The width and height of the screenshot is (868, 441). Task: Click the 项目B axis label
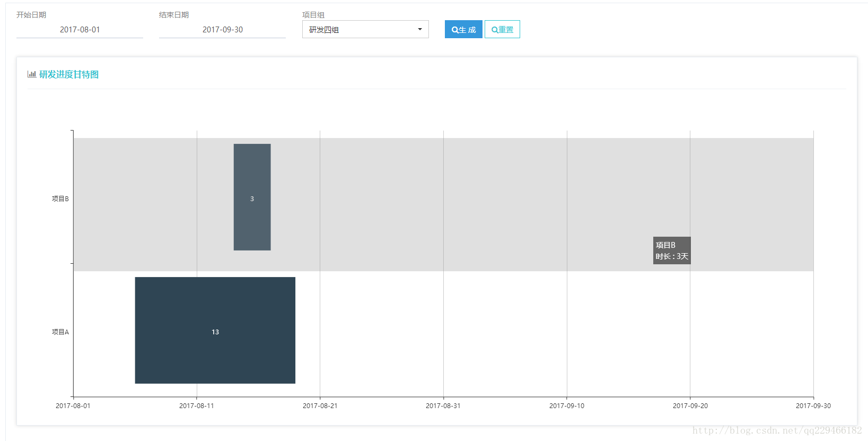coord(60,198)
